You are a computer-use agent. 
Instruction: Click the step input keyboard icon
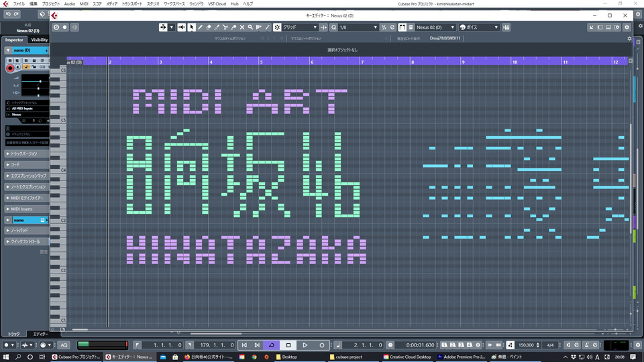click(506, 27)
